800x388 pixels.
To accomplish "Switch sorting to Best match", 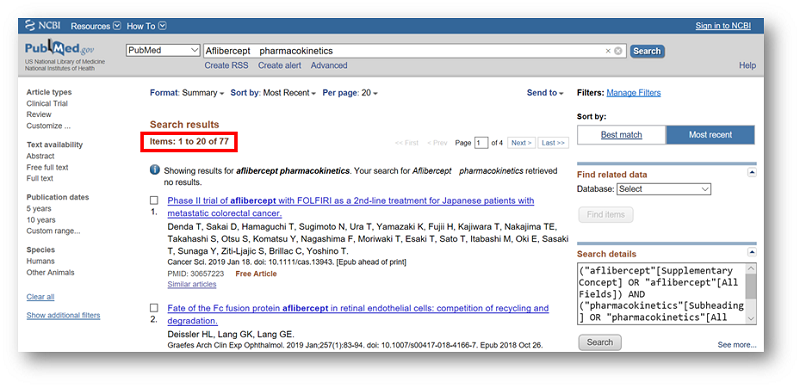I will (621, 135).
